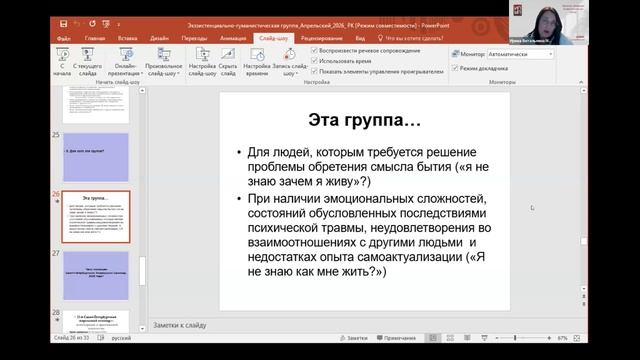This screenshot has width=640, height=360.
Task: Toggle Показать элементы управления проигрывателем checkbox
Action: [x=314, y=71]
